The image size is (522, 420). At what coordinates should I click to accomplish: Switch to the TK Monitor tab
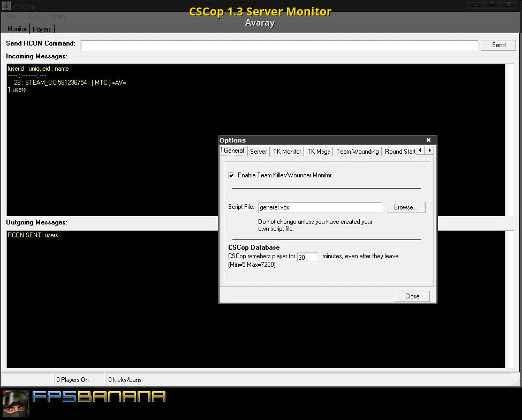point(287,152)
